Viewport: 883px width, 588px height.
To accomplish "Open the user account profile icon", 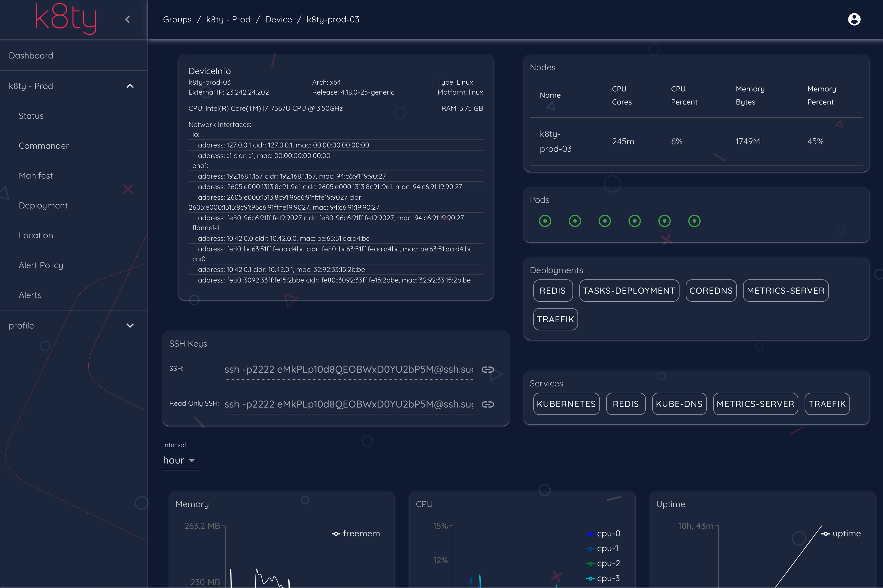I will pos(854,19).
